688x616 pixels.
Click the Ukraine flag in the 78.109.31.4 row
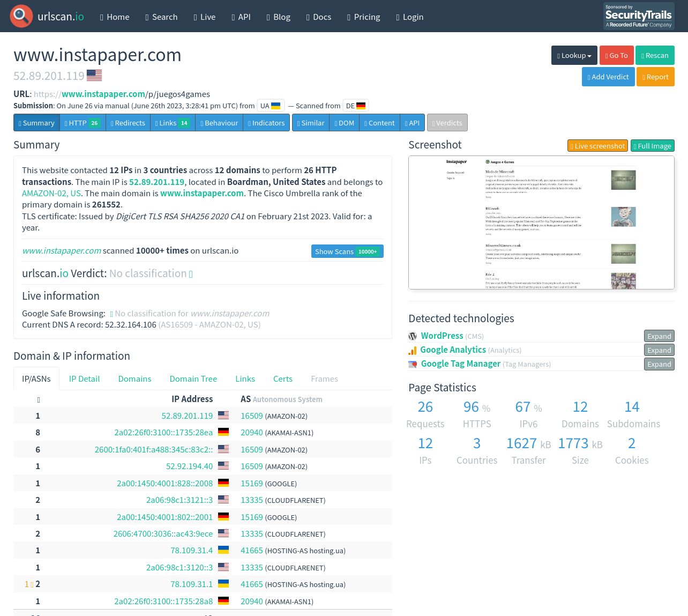coord(223,550)
